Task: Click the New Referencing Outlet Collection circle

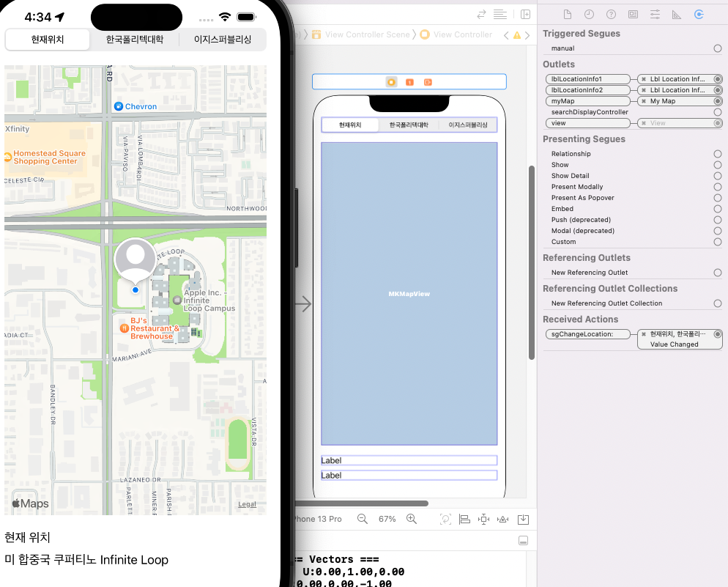Action: pos(718,303)
